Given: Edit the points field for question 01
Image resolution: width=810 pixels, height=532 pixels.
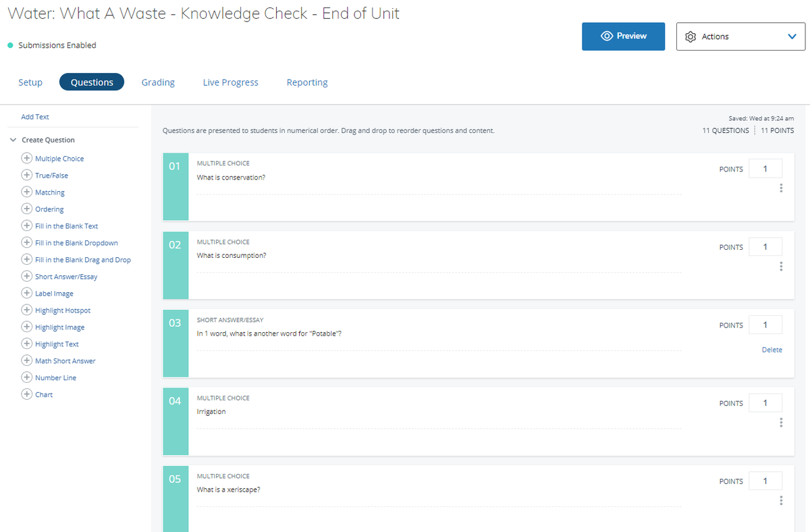Looking at the screenshot, I should click(x=765, y=169).
